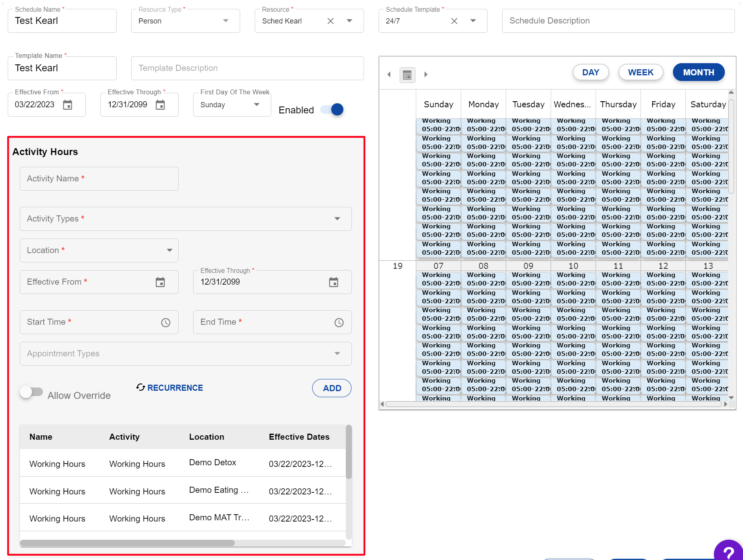Click the purple help question mark icon
The height and width of the screenshot is (560, 743).
coord(728,551)
